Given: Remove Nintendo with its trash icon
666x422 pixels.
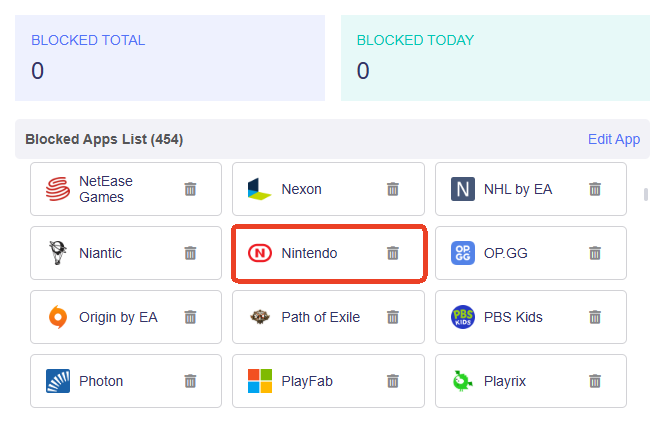Looking at the screenshot, I should [x=393, y=253].
